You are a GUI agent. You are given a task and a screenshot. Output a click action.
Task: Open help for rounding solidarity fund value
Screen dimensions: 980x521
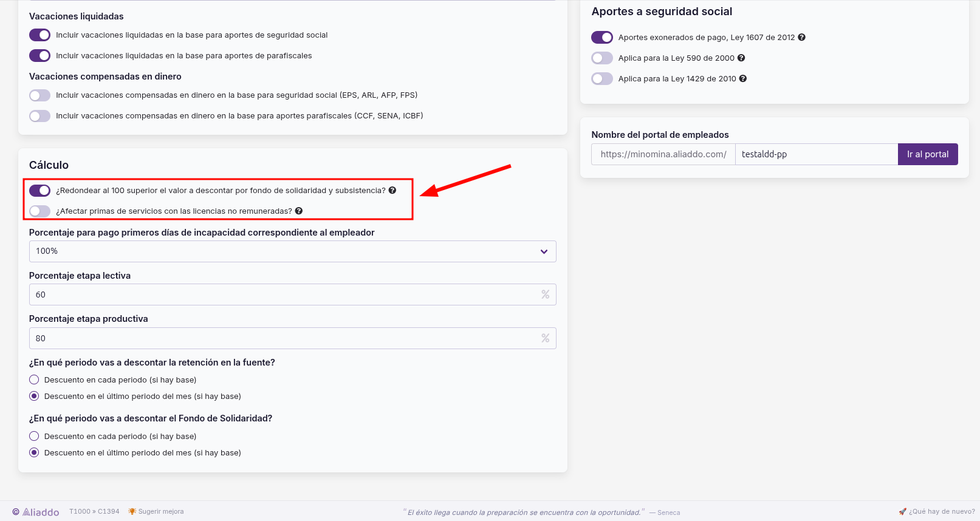(392, 191)
